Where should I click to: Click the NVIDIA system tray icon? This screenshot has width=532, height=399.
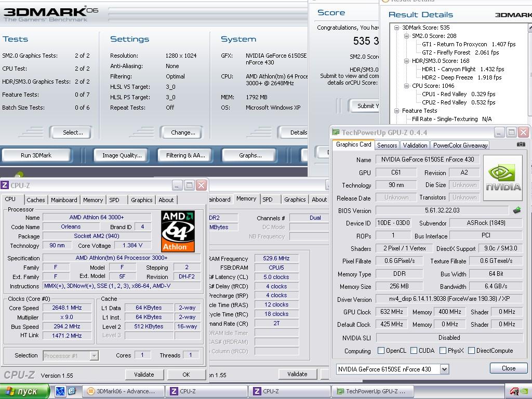click(524, 392)
